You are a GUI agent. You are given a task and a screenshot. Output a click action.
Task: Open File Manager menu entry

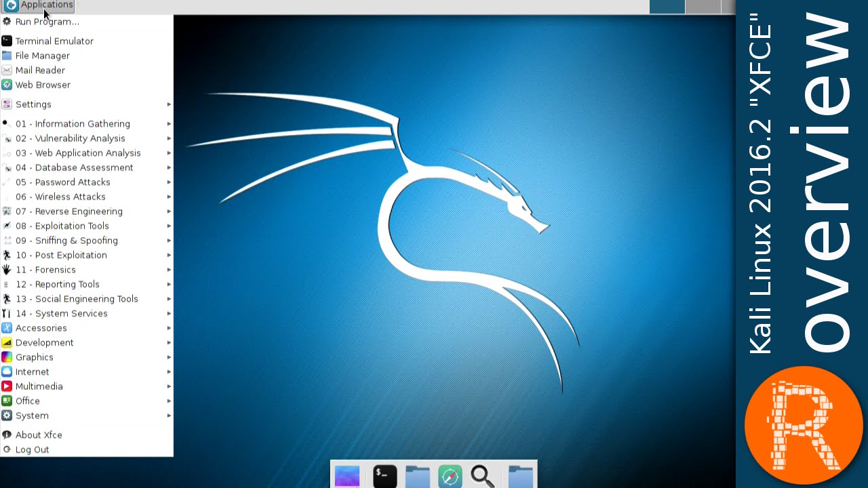click(87, 56)
